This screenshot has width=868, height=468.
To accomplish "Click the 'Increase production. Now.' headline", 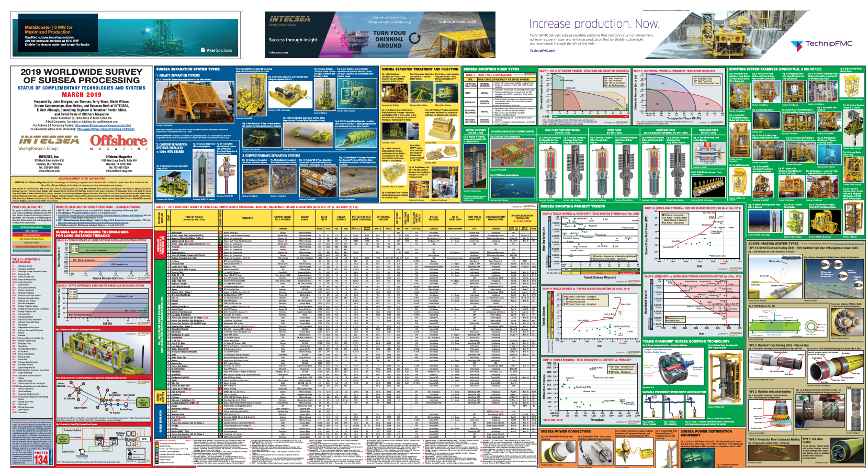I will [x=593, y=24].
